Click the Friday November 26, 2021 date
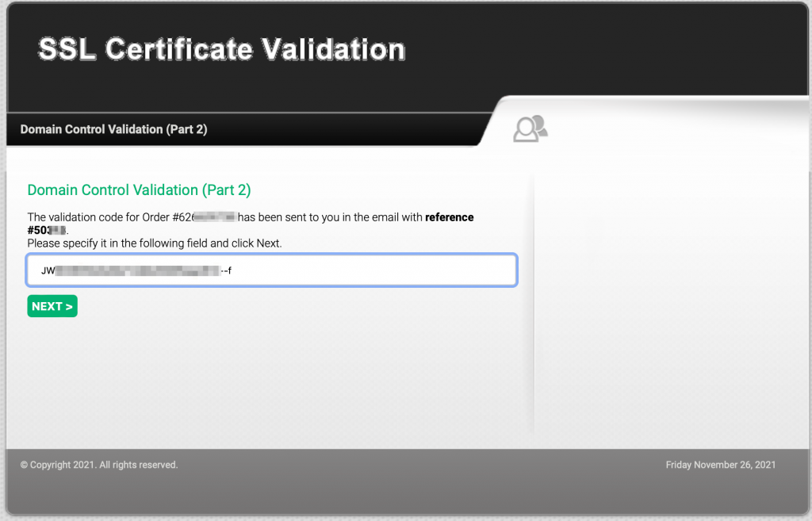The width and height of the screenshot is (812, 521). click(x=720, y=465)
